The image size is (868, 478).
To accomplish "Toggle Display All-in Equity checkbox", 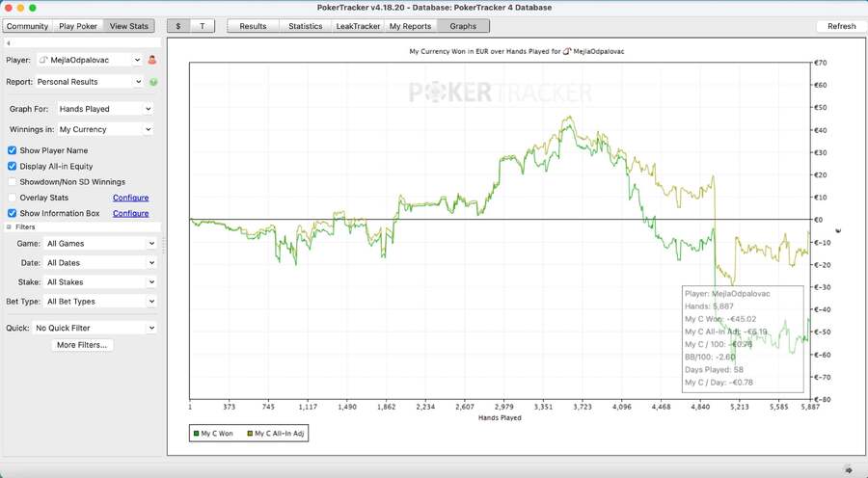I will coord(13,166).
